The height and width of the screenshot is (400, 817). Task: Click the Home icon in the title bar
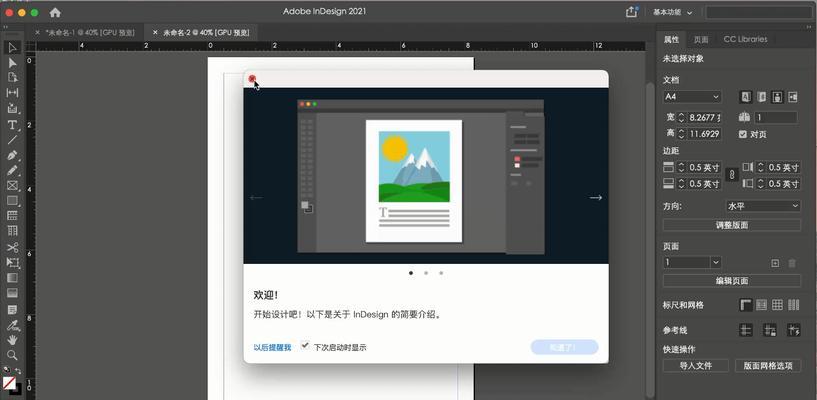click(x=55, y=12)
